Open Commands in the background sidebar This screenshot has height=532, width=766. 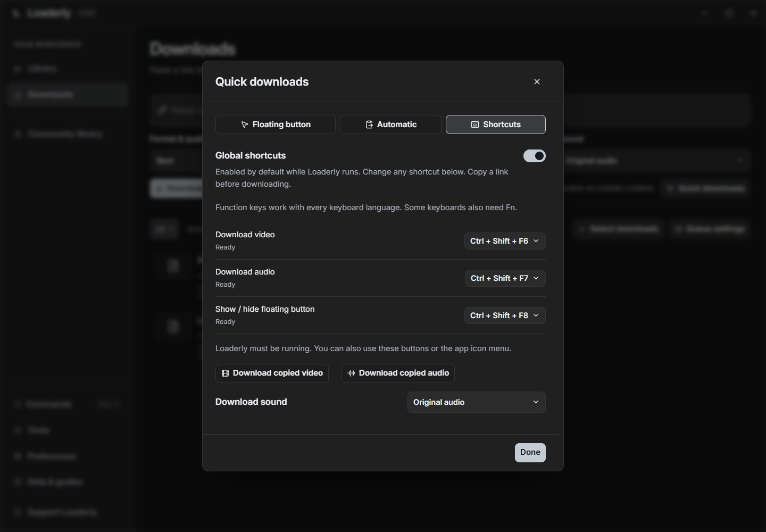pyautogui.click(x=68, y=404)
